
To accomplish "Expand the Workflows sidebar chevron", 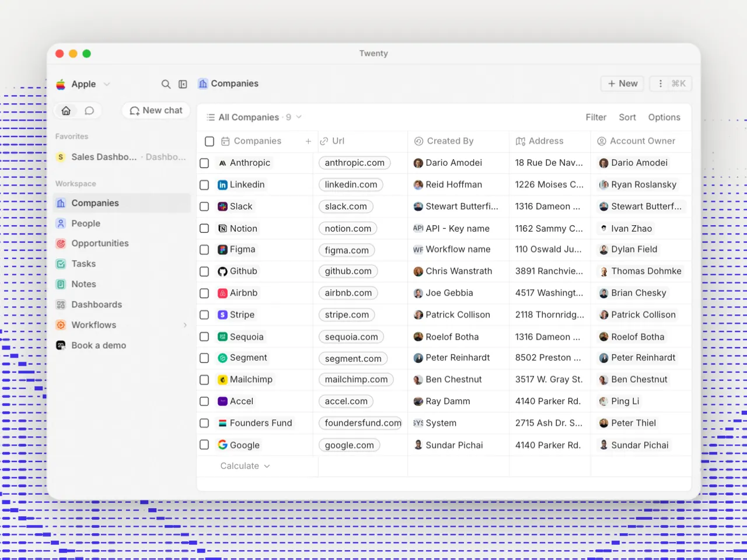I will pos(185,325).
